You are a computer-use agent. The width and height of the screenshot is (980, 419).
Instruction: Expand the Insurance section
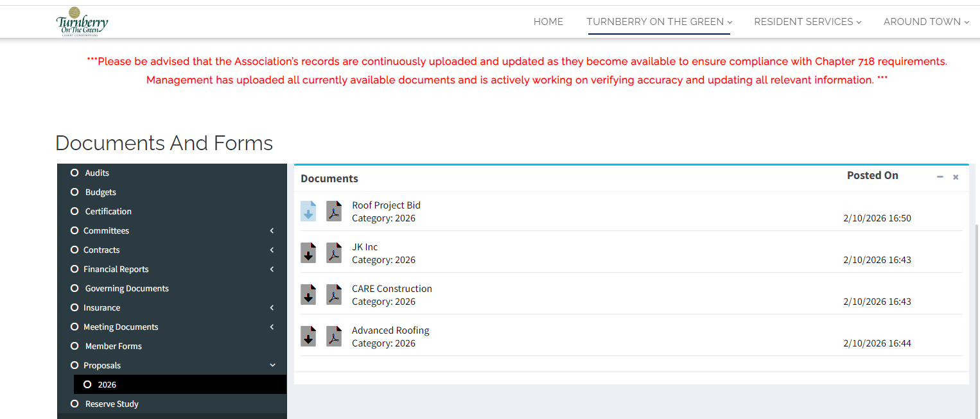point(272,307)
